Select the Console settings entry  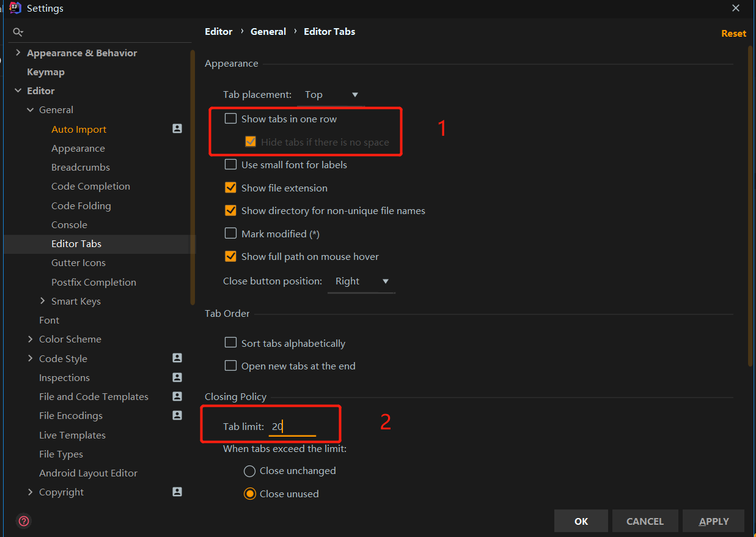click(x=69, y=224)
